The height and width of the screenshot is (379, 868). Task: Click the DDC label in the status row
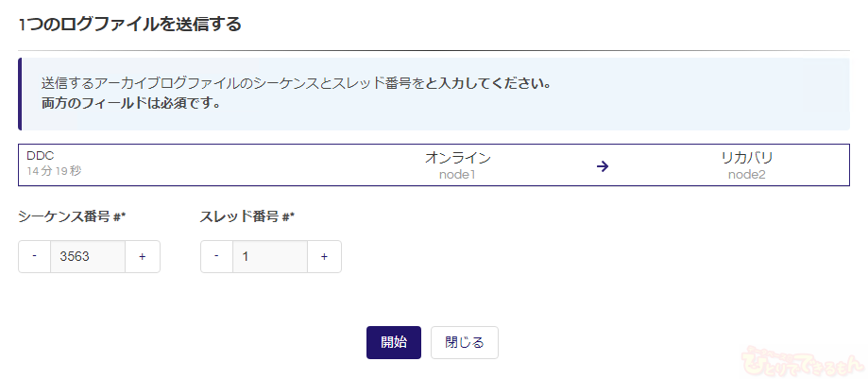40,156
